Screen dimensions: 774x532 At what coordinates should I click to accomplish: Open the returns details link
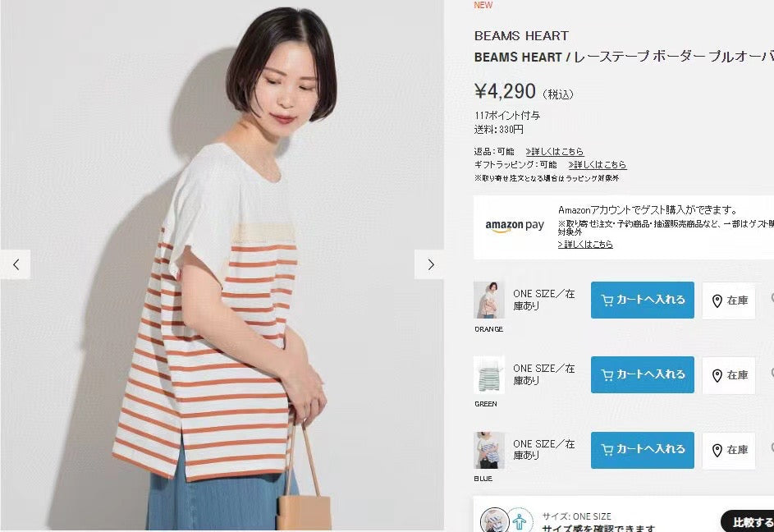tap(554, 151)
